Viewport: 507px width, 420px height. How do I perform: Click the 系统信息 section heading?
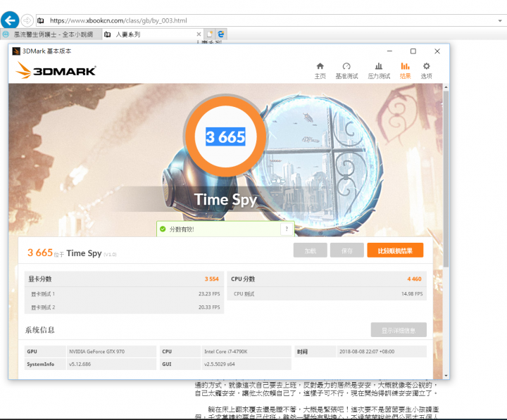pos(39,330)
